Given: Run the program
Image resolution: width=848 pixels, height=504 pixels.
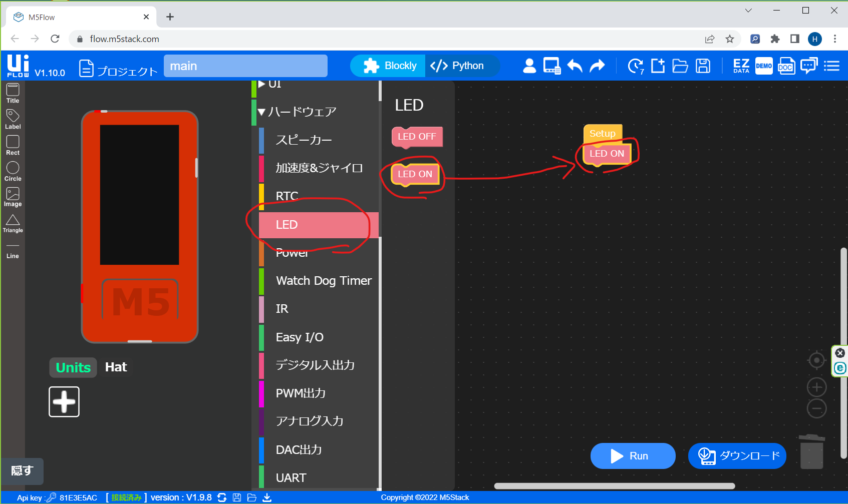Looking at the screenshot, I should click(x=633, y=456).
